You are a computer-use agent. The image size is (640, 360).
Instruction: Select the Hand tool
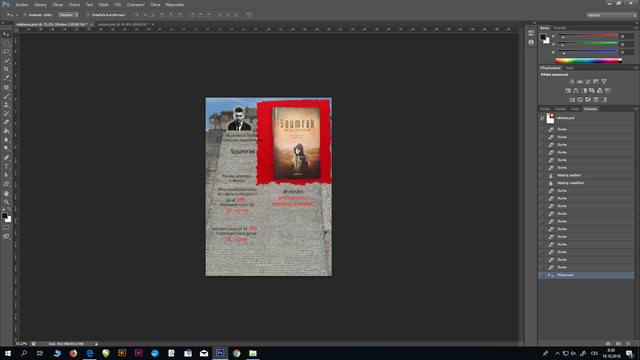[x=6, y=193]
